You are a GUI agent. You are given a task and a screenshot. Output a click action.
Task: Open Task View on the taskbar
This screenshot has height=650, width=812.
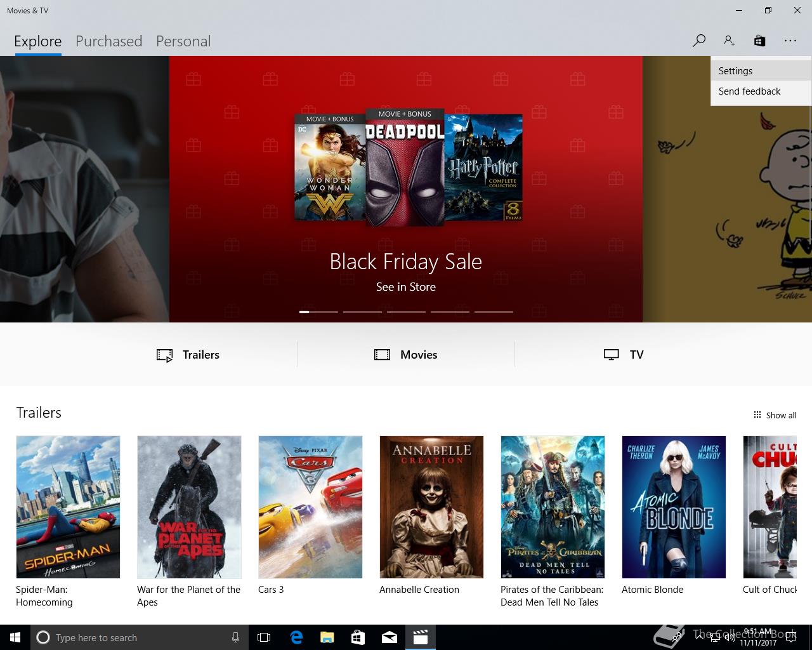(x=264, y=637)
